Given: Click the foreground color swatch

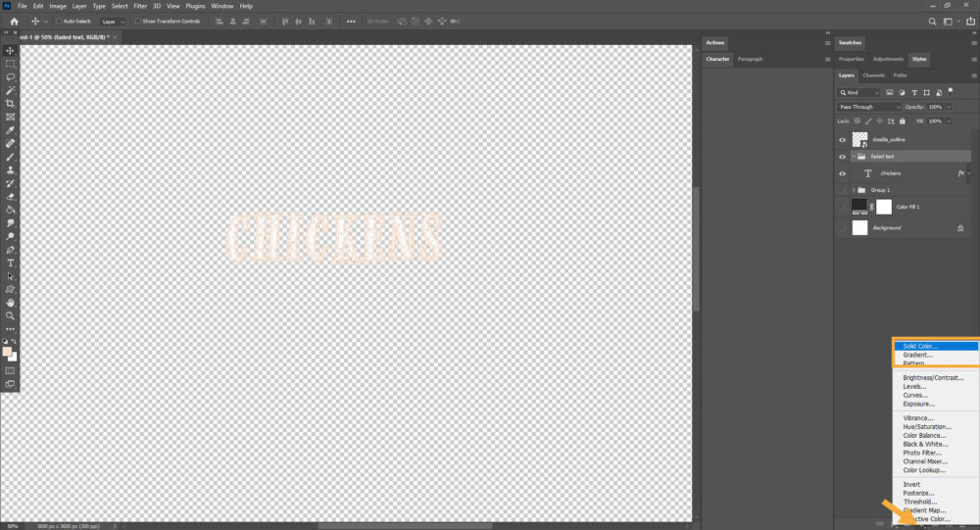Looking at the screenshot, I should click(8, 351).
